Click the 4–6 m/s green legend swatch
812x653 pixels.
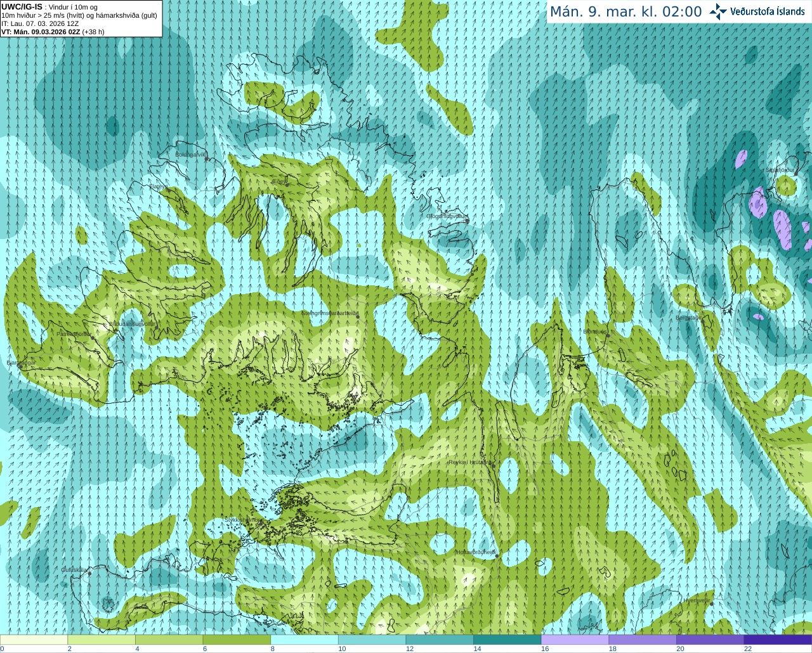(x=169, y=640)
